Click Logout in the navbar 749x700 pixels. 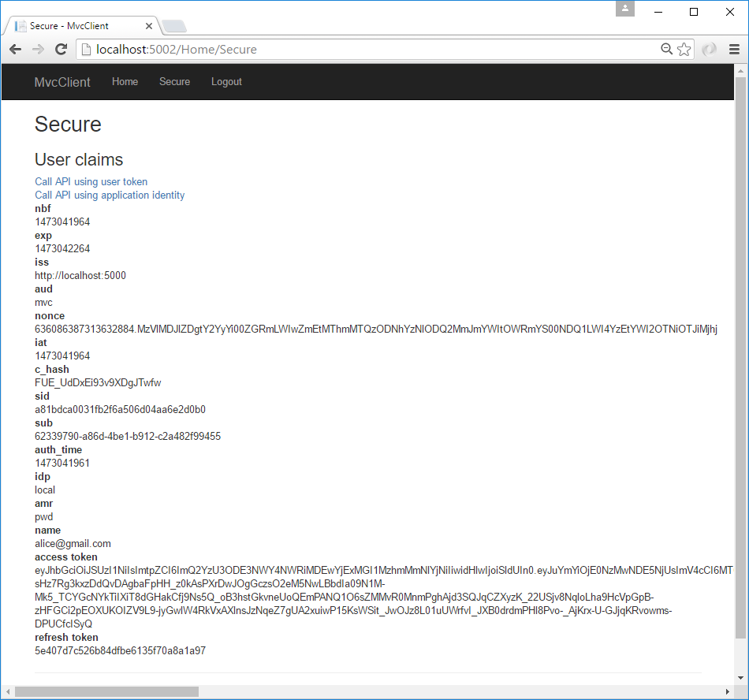[226, 82]
